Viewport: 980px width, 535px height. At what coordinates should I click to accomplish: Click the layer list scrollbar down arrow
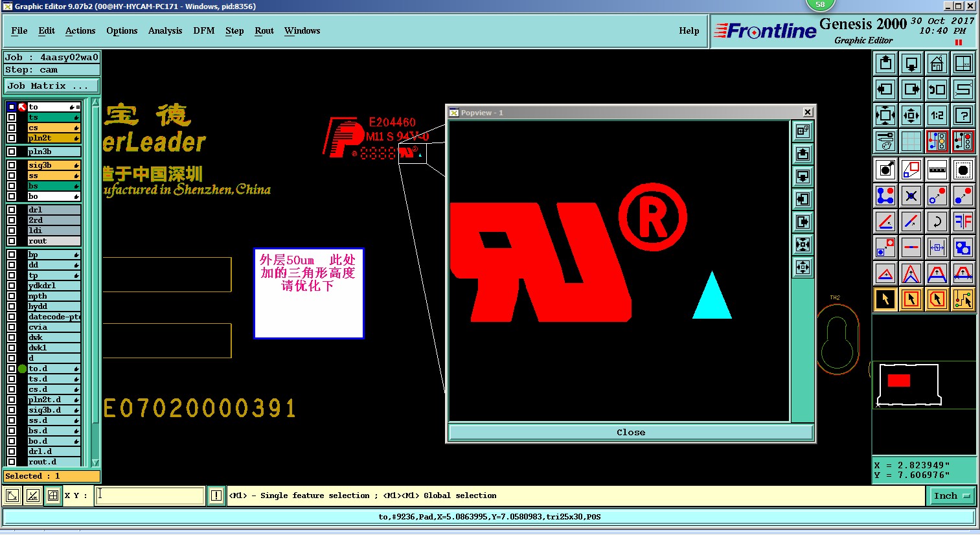pyautogui.click(x=95, y=462)
